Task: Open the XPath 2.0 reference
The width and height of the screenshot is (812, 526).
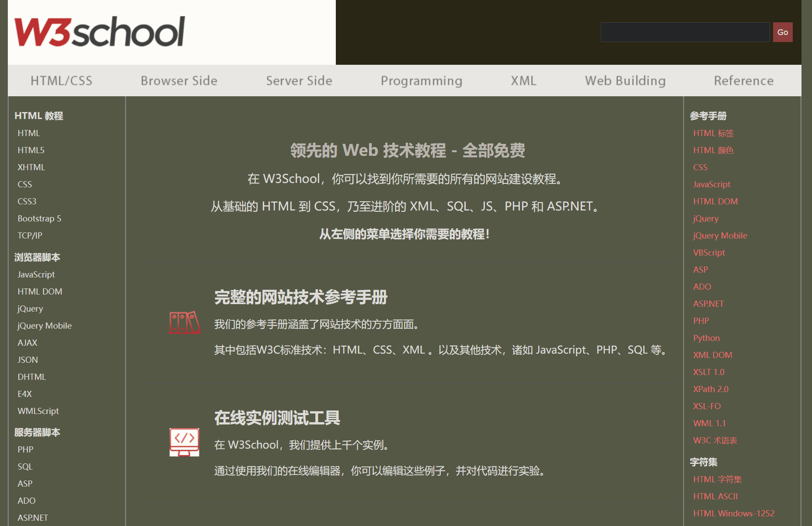Action: (711, 389)
